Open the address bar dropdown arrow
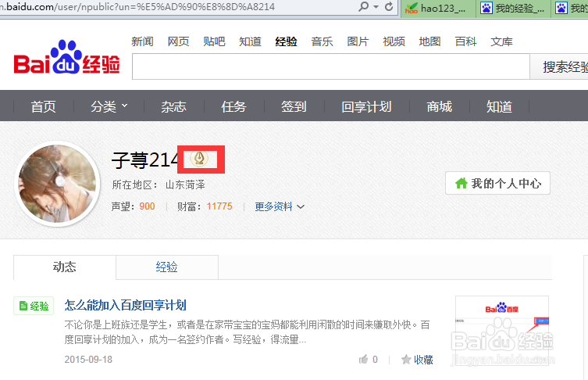This screenshot has width=588, height=380. tap(376, 7)
